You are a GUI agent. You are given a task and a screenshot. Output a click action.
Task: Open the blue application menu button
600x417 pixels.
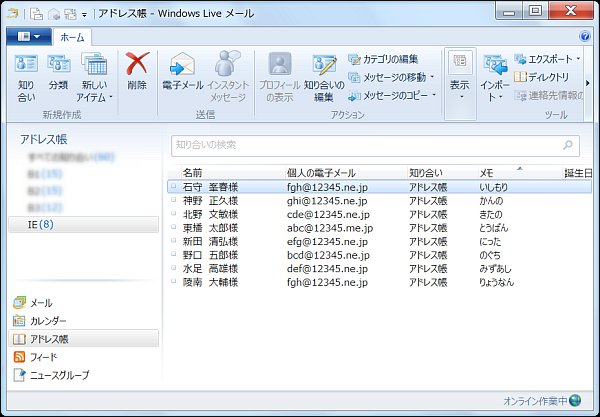click(x=29, y=37)
